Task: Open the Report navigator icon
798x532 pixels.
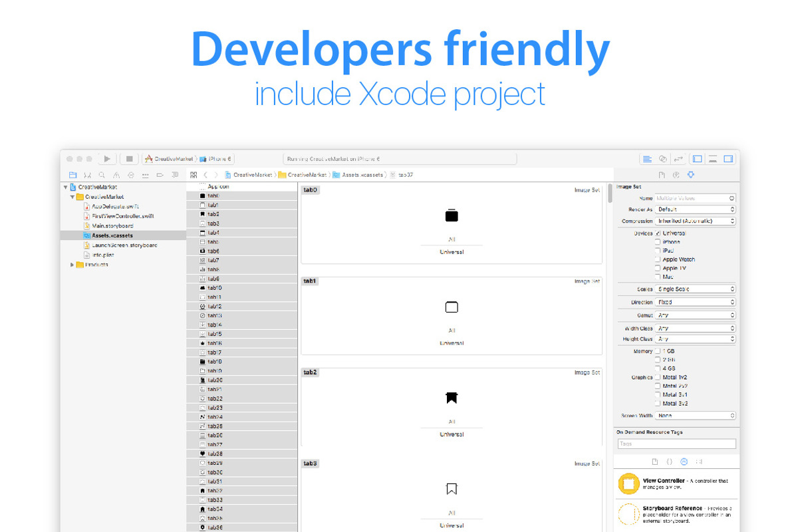Action: pos(174,175)
